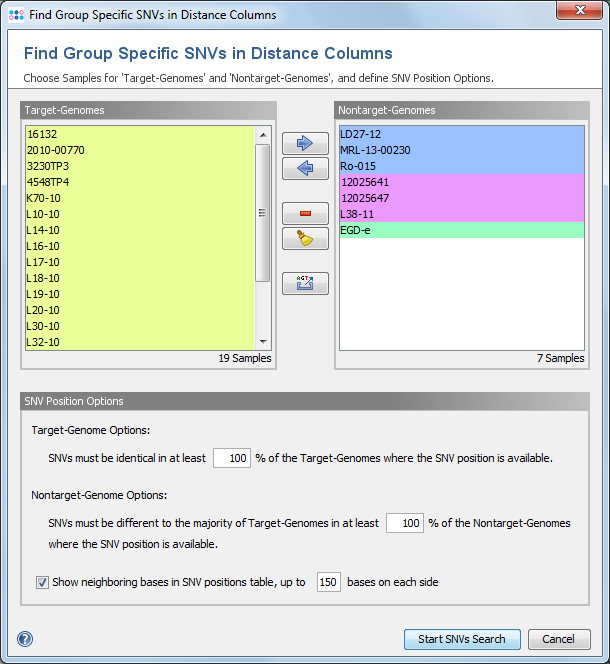Toggle Show neighboring bases checkbox

pos(42,582)
